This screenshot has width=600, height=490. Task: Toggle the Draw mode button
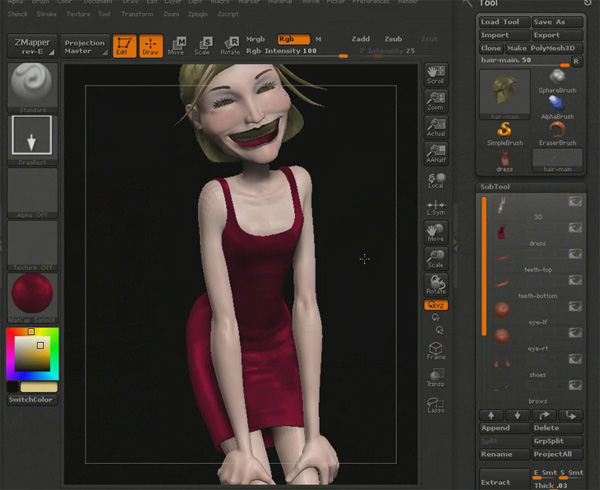pos(151,46)
